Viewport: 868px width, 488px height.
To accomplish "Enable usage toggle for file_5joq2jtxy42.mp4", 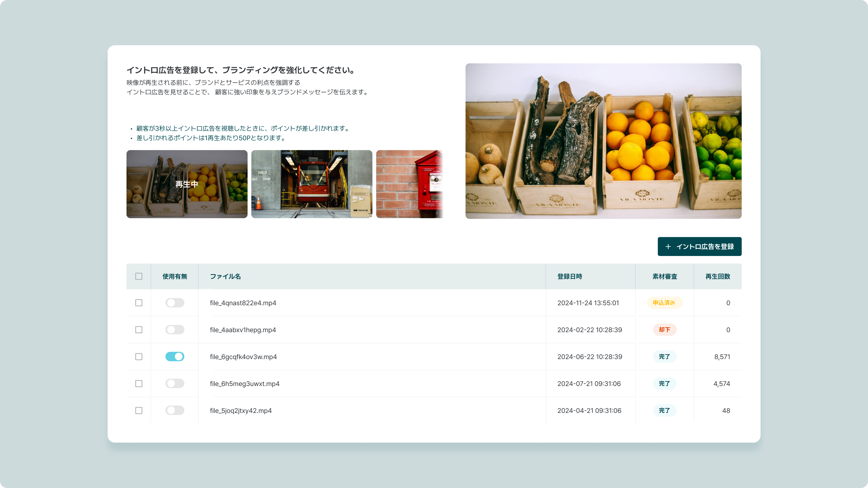I will point(175,411).
